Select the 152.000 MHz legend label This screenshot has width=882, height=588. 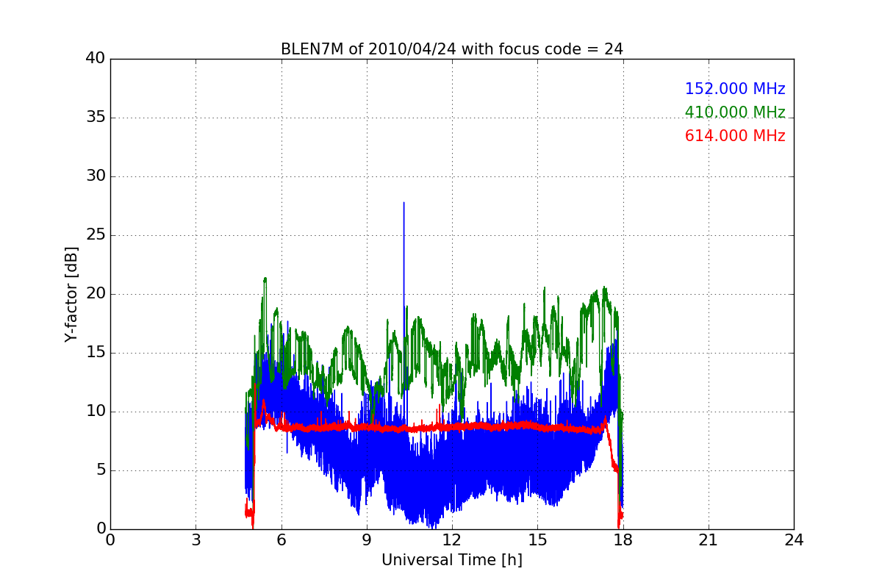click(735, 89)
